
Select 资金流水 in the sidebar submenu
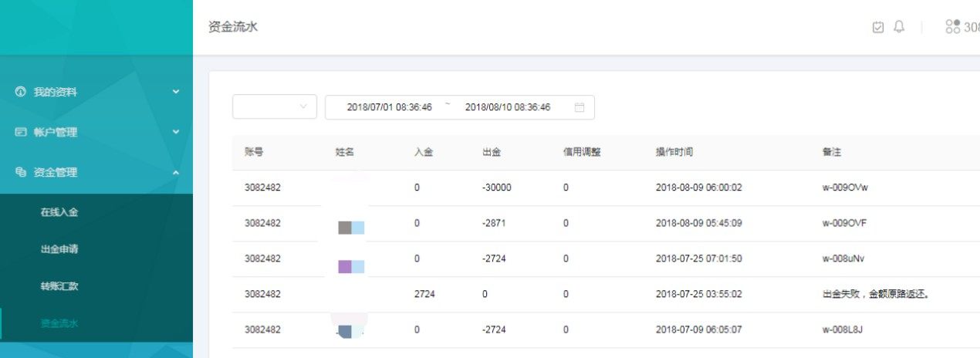click(x=59, y=323)
